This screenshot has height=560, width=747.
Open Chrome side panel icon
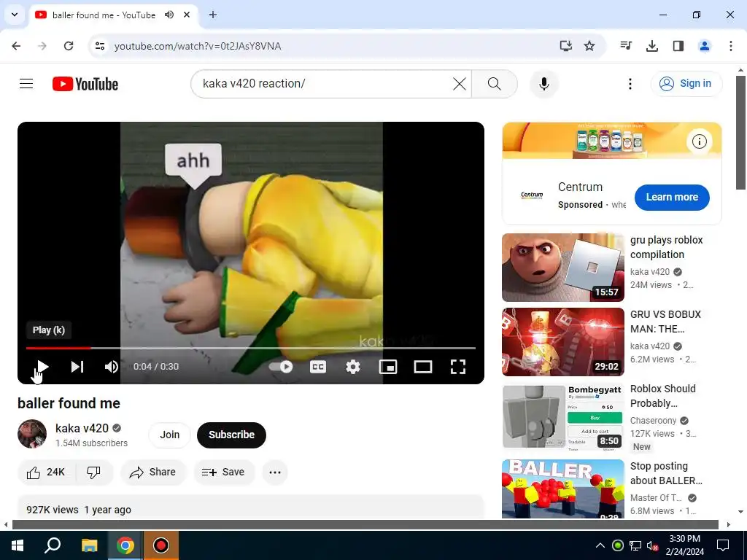[678, 46]
